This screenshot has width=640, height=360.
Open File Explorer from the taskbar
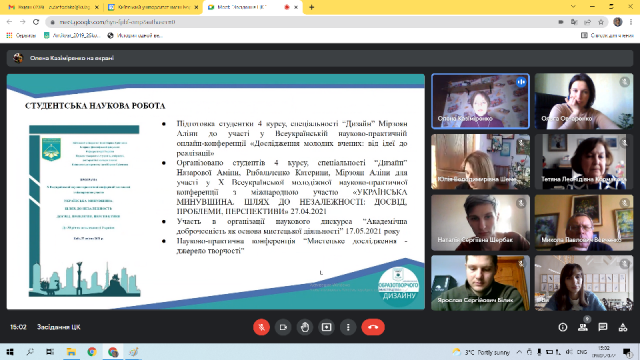click(71, 352)
